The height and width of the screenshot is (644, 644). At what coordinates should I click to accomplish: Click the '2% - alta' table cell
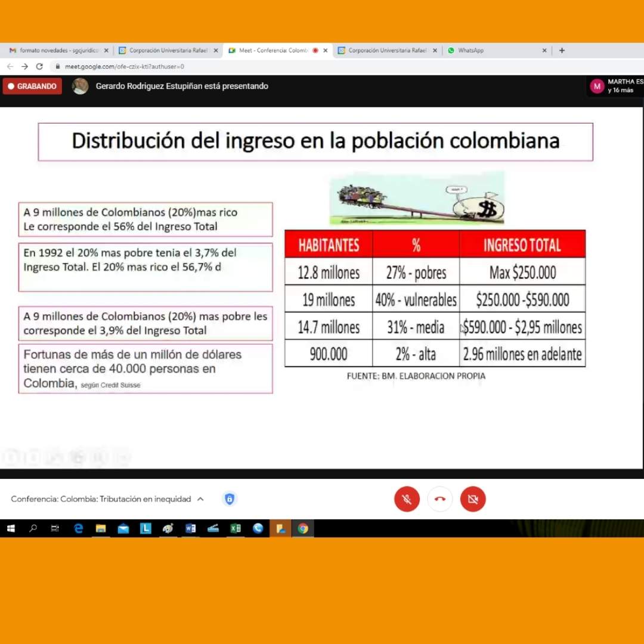pos(416,354)
